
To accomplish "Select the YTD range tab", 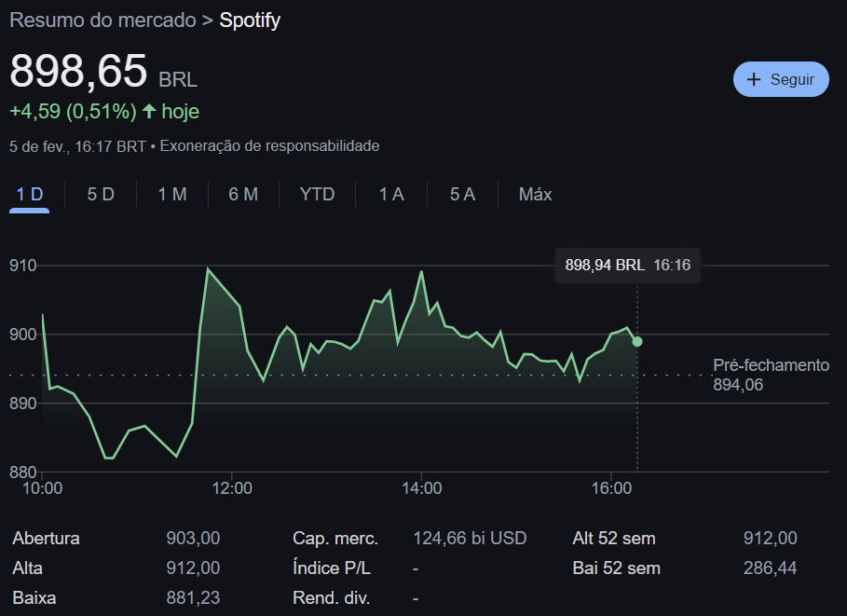I will [317, 194].
